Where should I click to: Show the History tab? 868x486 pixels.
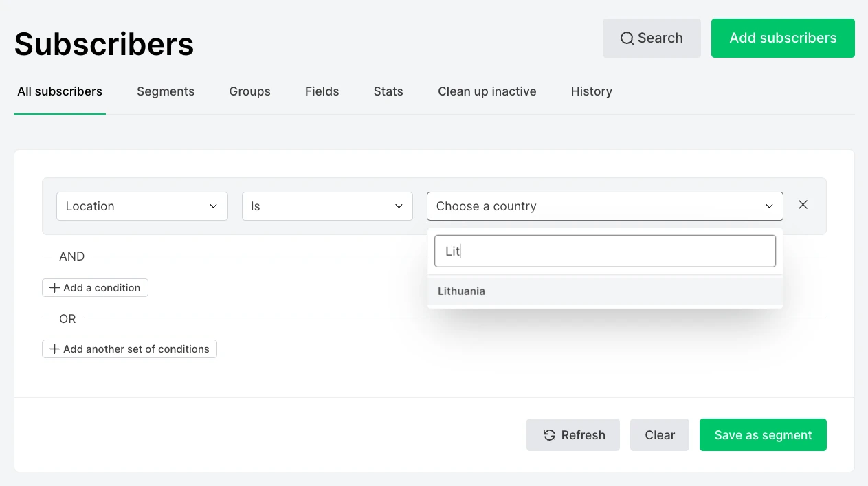pos(591,91)
